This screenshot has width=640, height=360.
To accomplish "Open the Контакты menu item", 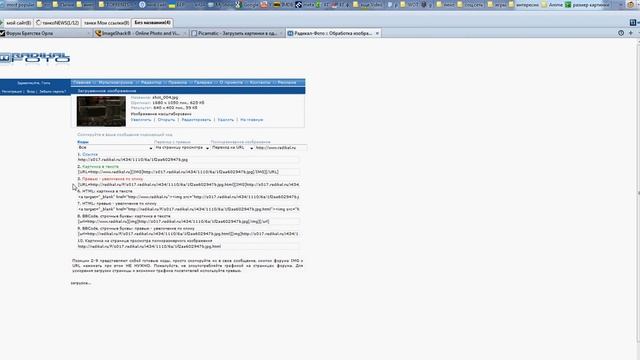I will click(x=260, y=82).
